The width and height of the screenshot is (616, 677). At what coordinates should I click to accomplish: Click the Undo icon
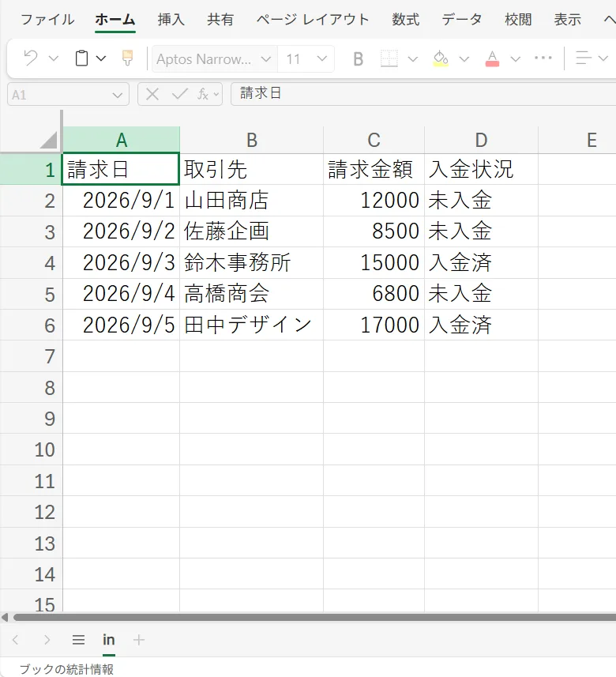coord(31,58)
